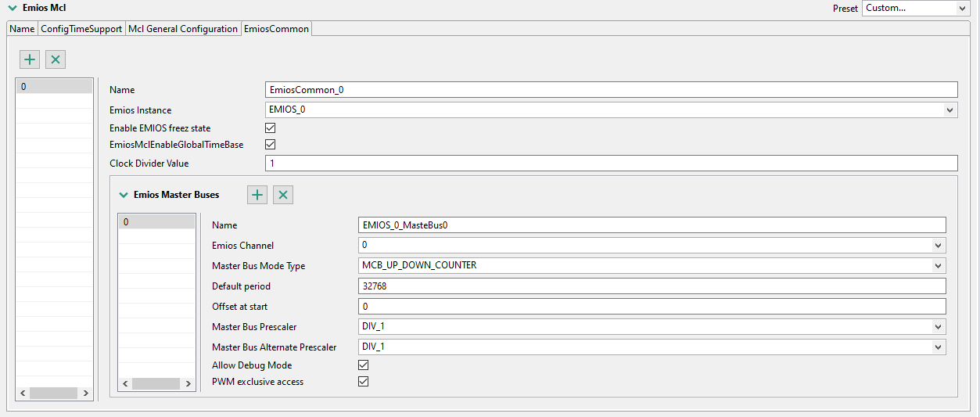Image resolution: width=980 pixels, height=417 pixels.
Task: Toggle Allow Debug Mode checkbox
Action: pos(363,365)
